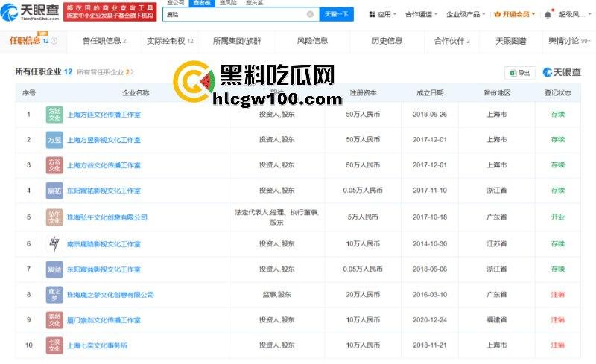The height and width of the screenshot is (364, 596).
Task: Switch to the 合作伙伴 tab
Action: tap(452, 41)
